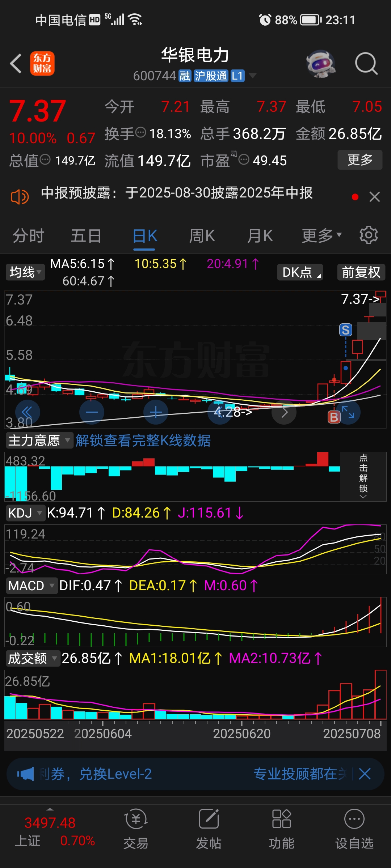Open 专业投顾 promo link
Screen dimensions: 391x868
(300, 774)
